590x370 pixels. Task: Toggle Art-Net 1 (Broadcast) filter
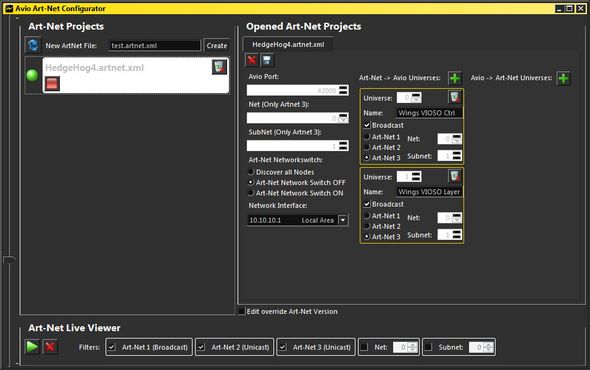point(112,347)
